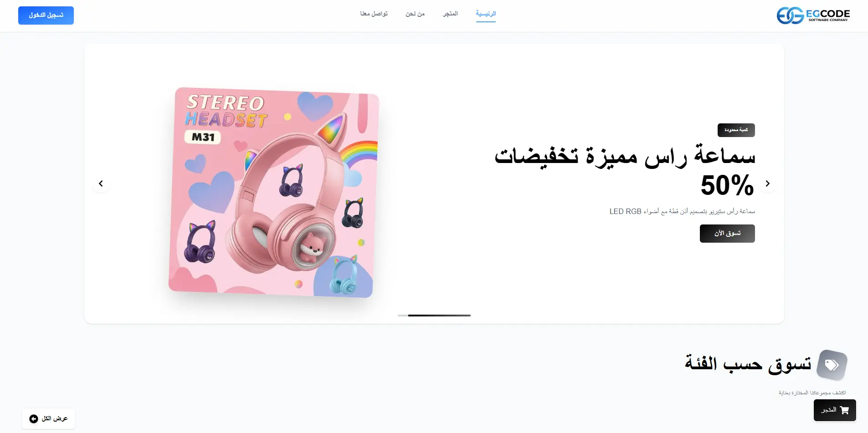Click the عرض الكل view all button
This screenshot has height=433, width=868.
tap(48, 419)
